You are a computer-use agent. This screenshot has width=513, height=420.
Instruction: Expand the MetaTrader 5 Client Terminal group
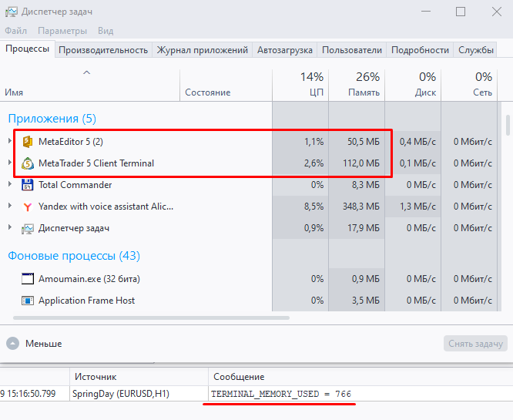[10, 163]
